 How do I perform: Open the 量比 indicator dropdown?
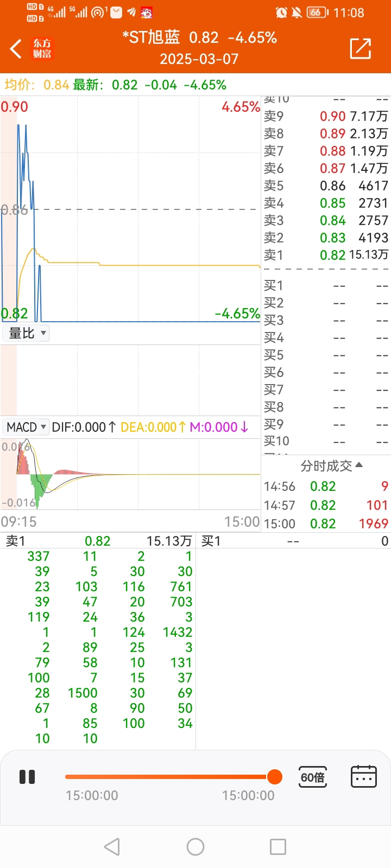[26, 333]
